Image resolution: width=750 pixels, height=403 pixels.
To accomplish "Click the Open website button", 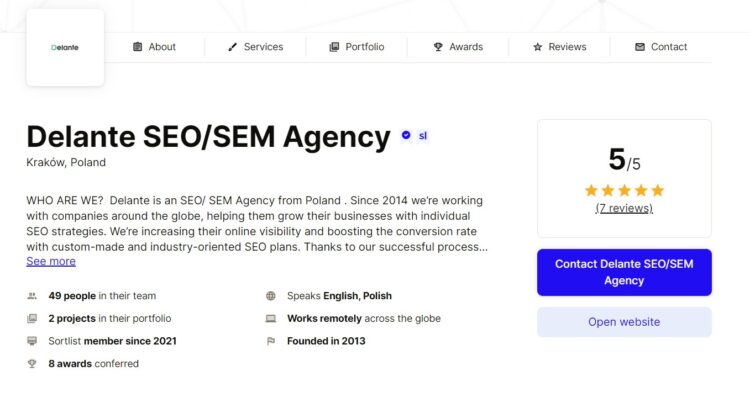I will coord(624,322).
